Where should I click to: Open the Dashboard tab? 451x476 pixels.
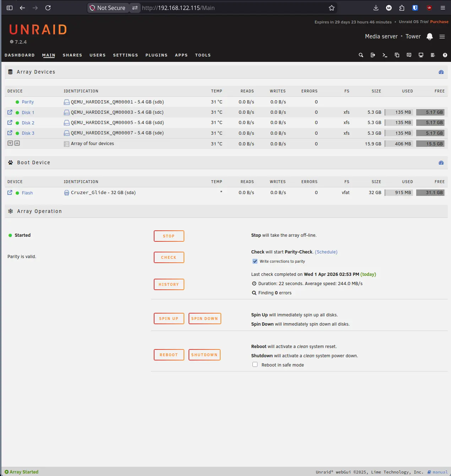(x=20, y=55)
